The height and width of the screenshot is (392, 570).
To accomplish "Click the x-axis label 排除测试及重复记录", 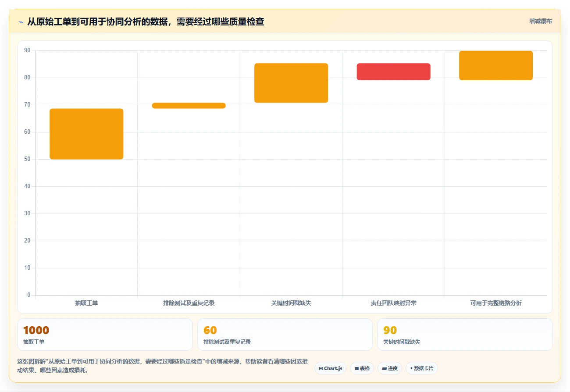I will coord(189,303).
